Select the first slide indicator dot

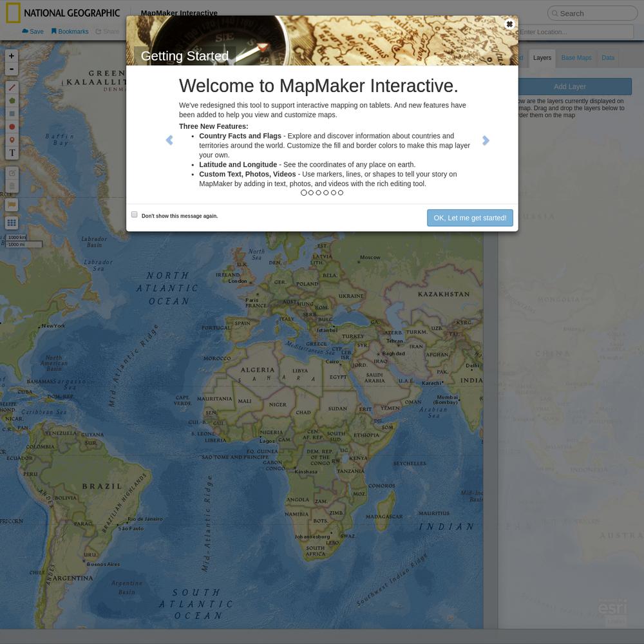click(303, 193)
